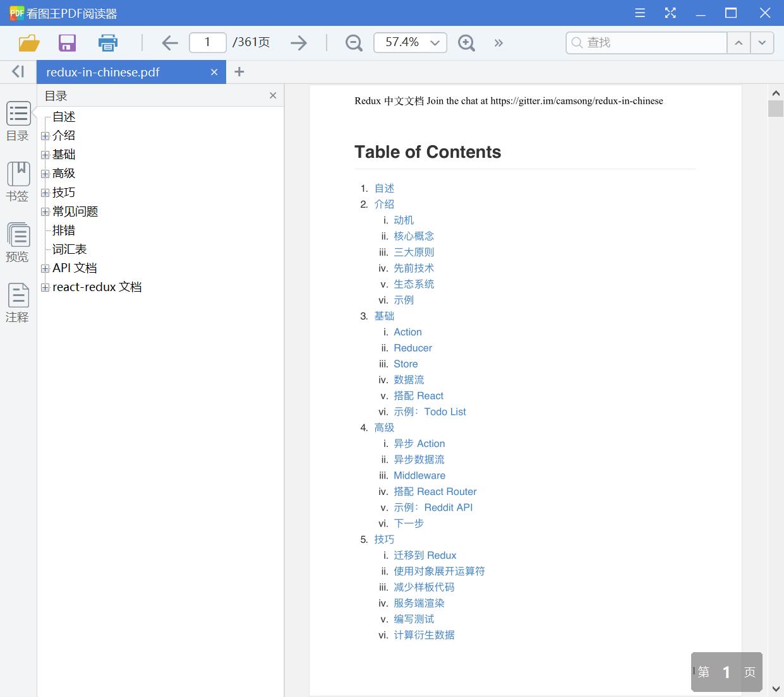Open the 编写测试 link
Image resolution: width=784 pixels, height=697 pixels.
[414, 619]
